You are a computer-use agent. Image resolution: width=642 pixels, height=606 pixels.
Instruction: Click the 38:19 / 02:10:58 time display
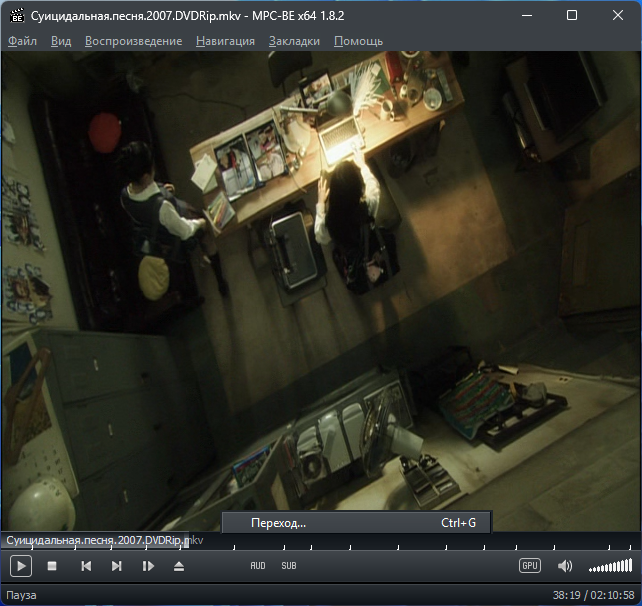click(x=593, y=595)
